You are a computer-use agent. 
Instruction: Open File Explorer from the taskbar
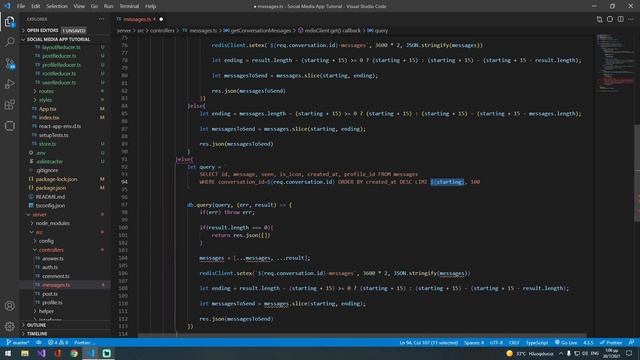click(x=25, y=353)
